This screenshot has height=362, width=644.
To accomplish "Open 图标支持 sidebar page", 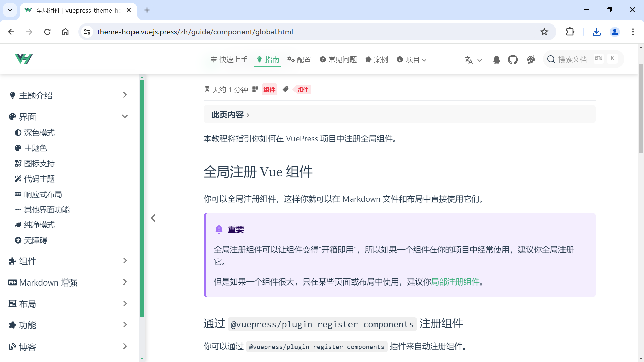I will pyautogui.click(x=35, y=163).
